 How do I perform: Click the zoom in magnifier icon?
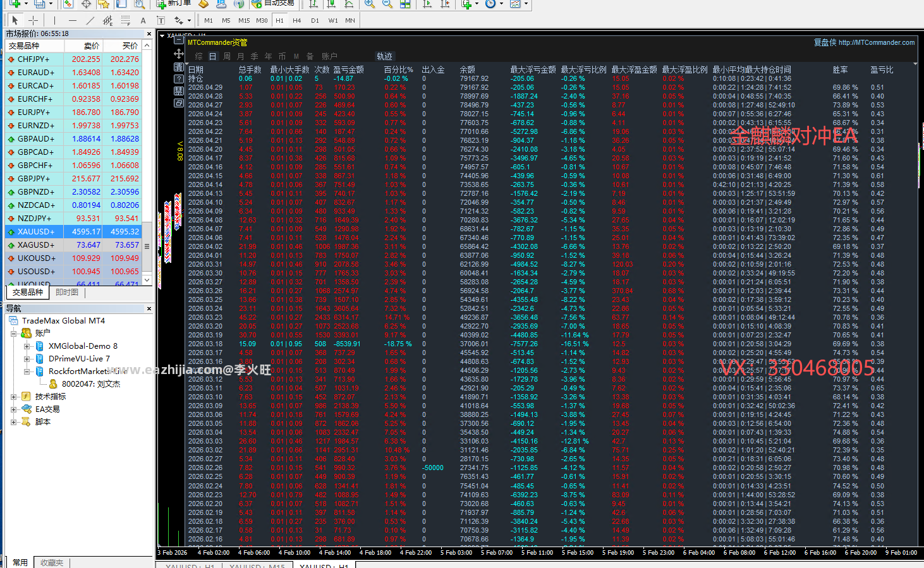point(370,4)
